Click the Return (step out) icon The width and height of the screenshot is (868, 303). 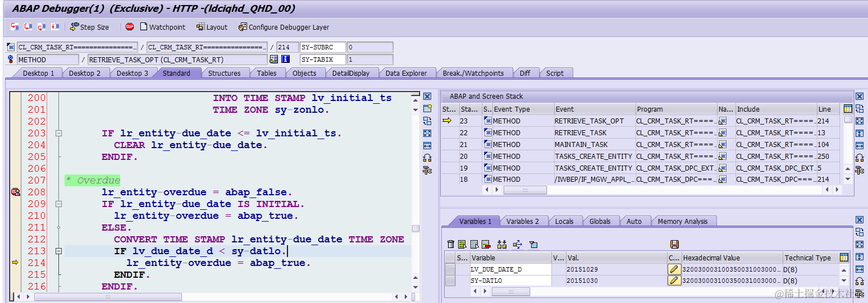tap(42, 27)
